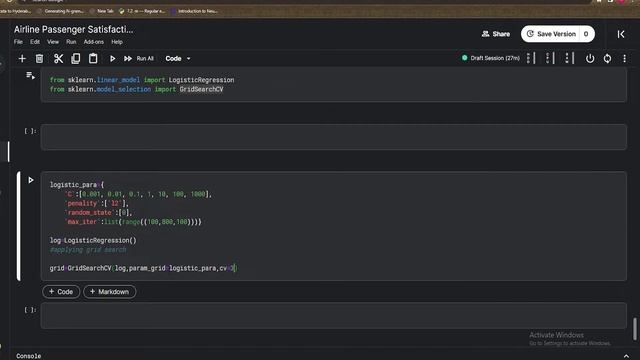Share the notebook

tap(496, 34)
